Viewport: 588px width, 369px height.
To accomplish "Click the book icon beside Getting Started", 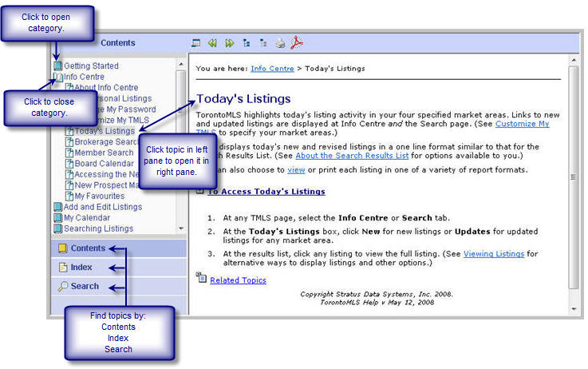I will click(x=57, y=66).
